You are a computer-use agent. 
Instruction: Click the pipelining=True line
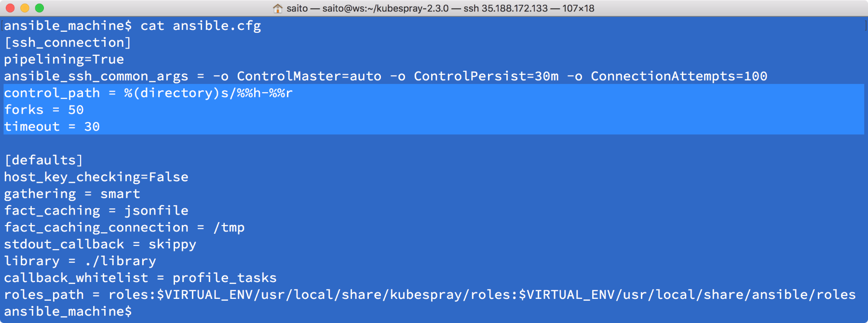coord(64,59)
